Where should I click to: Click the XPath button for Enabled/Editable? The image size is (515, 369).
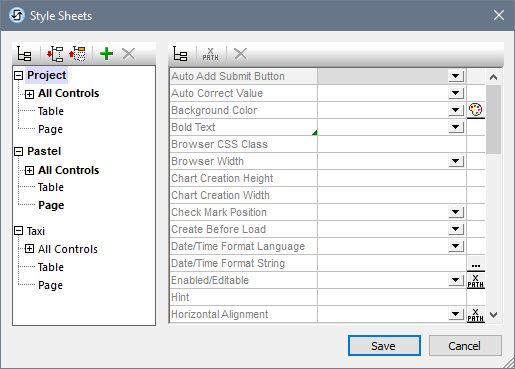tap(476, 280)
